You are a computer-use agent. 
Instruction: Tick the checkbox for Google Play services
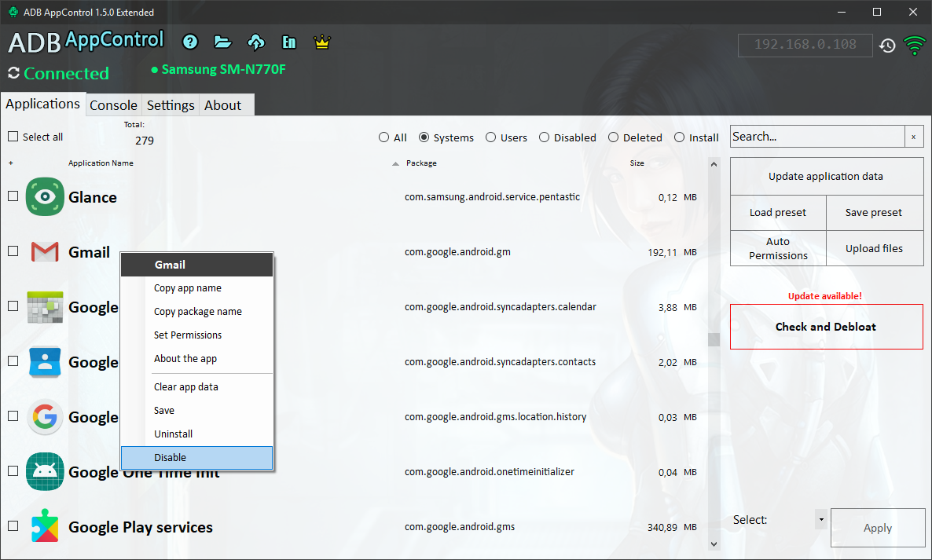(x=13, y=525)
